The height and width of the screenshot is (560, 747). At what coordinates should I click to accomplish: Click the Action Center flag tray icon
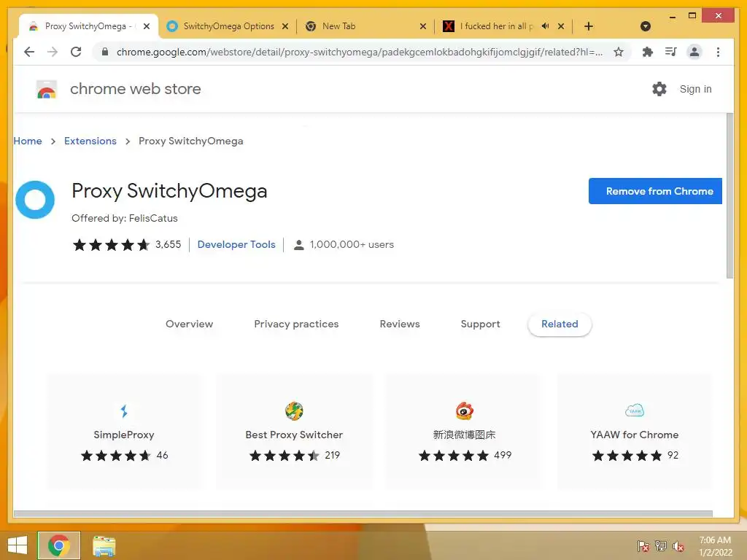click(x=643, y=545)
